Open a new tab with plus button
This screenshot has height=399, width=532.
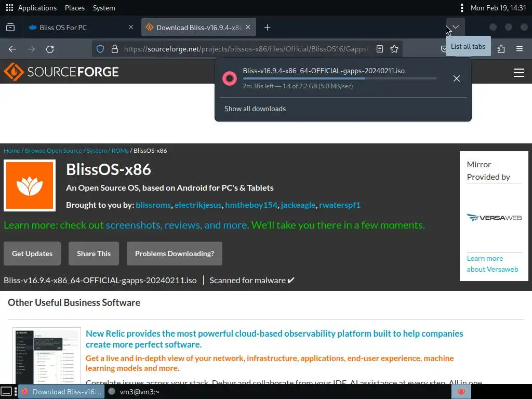tap(268, 28)
